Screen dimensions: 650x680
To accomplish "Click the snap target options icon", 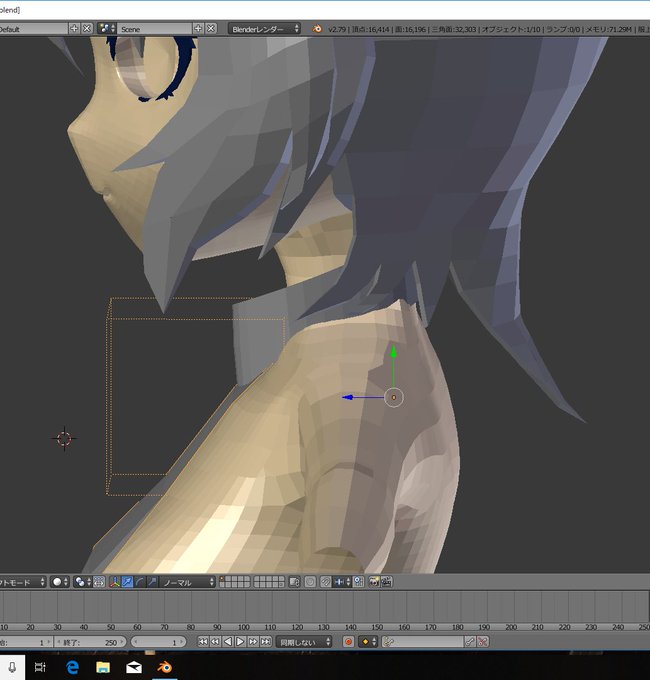I will tap(359, 582).
